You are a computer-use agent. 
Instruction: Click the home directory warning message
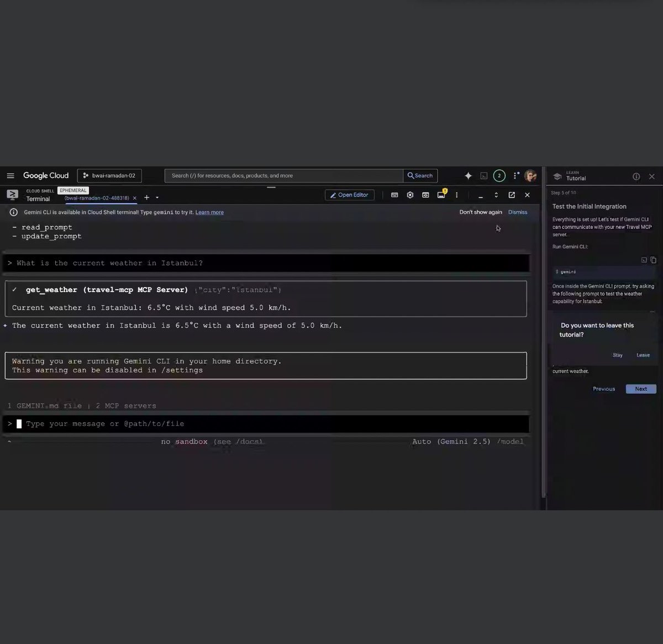click(x=266, y=366)
